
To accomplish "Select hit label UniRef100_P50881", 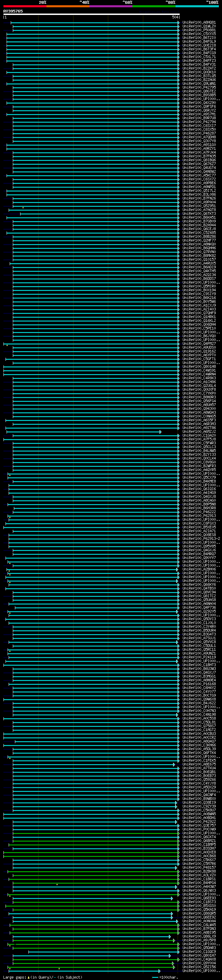I will (x=199, y=30).
